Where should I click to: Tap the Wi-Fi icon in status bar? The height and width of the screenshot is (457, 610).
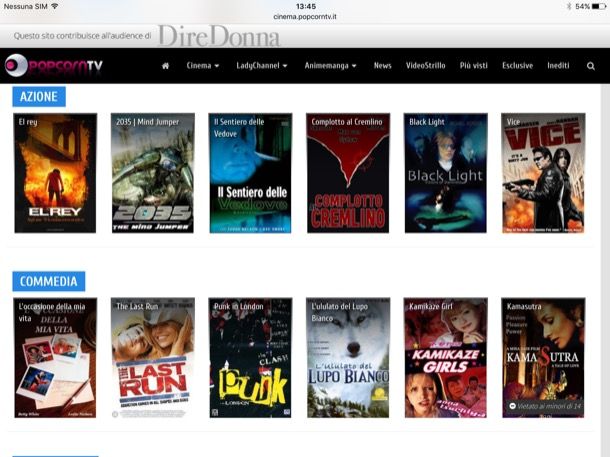(55, 6)
